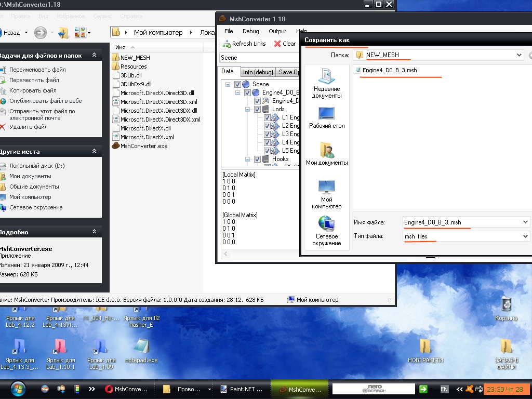This screenshot has height=399, width=532.
Task: Click the Refresh Links toolbar icon
Action: coord(227,44)
